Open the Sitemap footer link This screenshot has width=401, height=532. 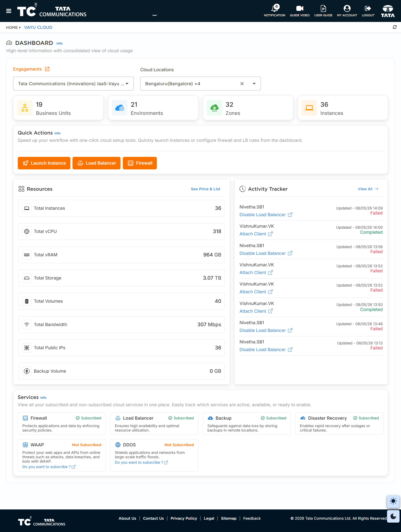[x=228, y=518]
